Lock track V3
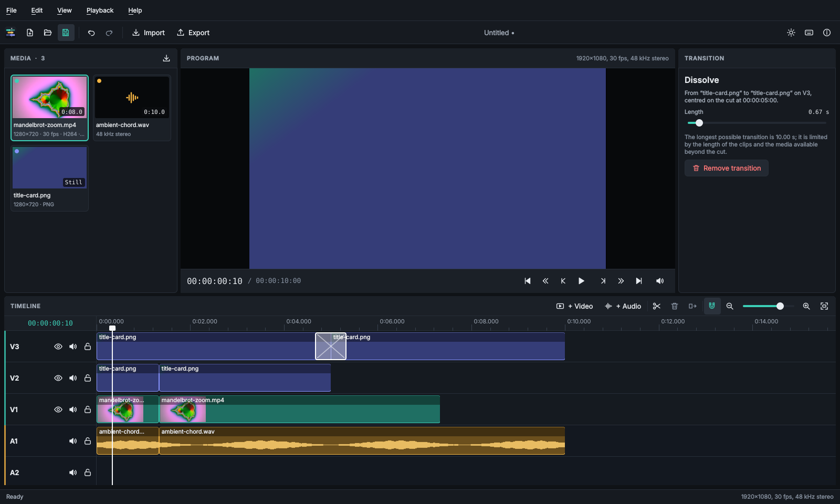840x504 pixels. pyautogui.click(x=88, y=346)
